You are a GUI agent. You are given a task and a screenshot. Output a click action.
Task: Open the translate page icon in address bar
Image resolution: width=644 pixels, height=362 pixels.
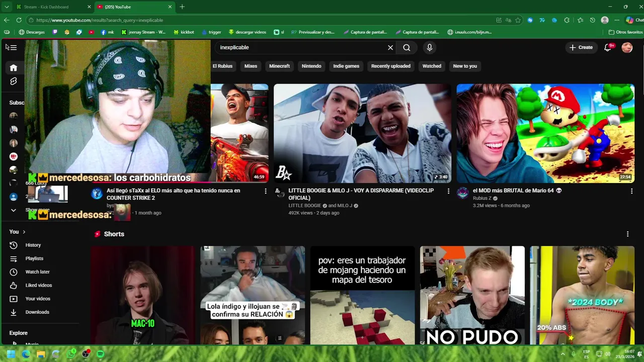tap(508, 20)
